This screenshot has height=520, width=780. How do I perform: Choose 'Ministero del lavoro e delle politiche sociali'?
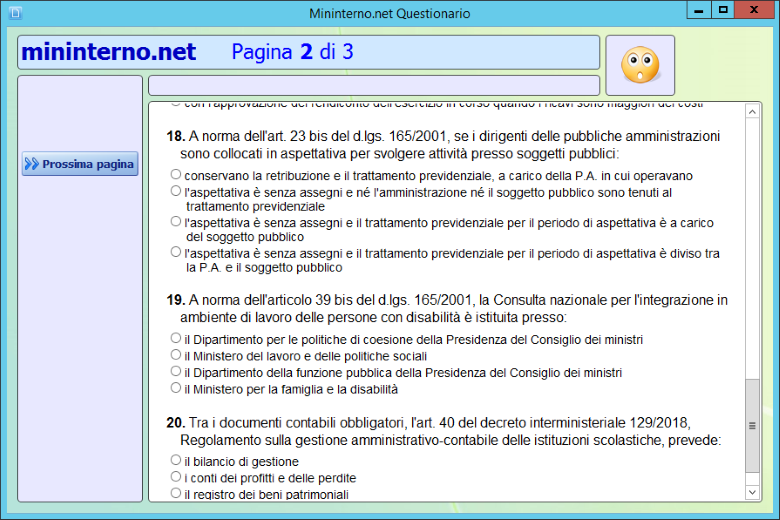pyautogui.click(x=176, y=355)
